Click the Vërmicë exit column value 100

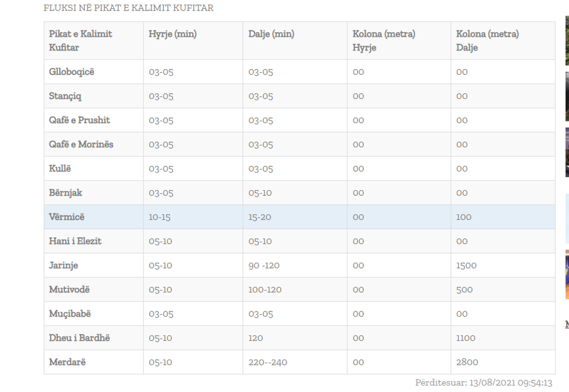click(x=464, y=217)
